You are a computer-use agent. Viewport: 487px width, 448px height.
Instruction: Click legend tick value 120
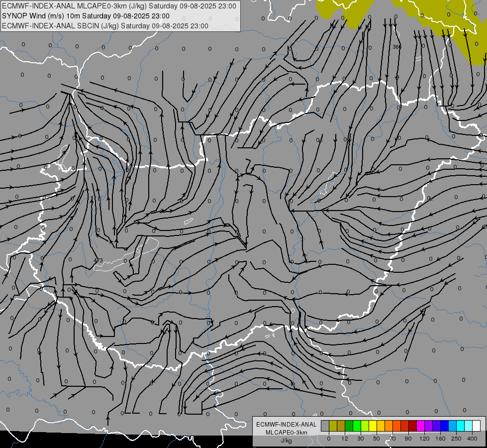tap(425, 439)
